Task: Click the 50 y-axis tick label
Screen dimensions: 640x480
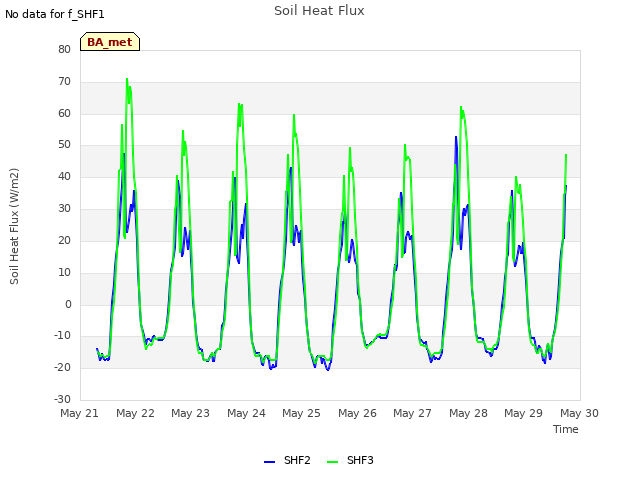Action: click(64, 144)
